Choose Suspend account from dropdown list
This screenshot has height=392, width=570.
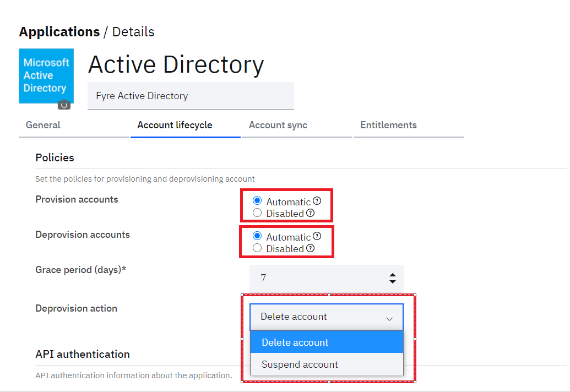point(327,364)
